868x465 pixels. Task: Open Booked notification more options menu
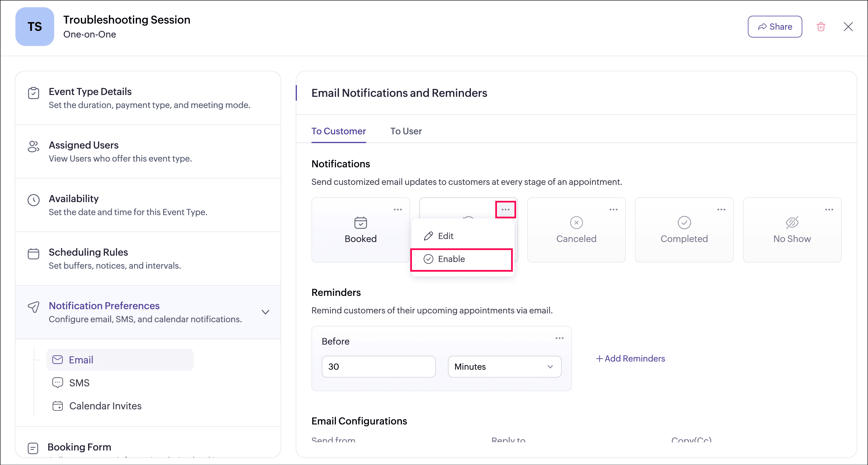pyautogui.click(x=398, y=209)
